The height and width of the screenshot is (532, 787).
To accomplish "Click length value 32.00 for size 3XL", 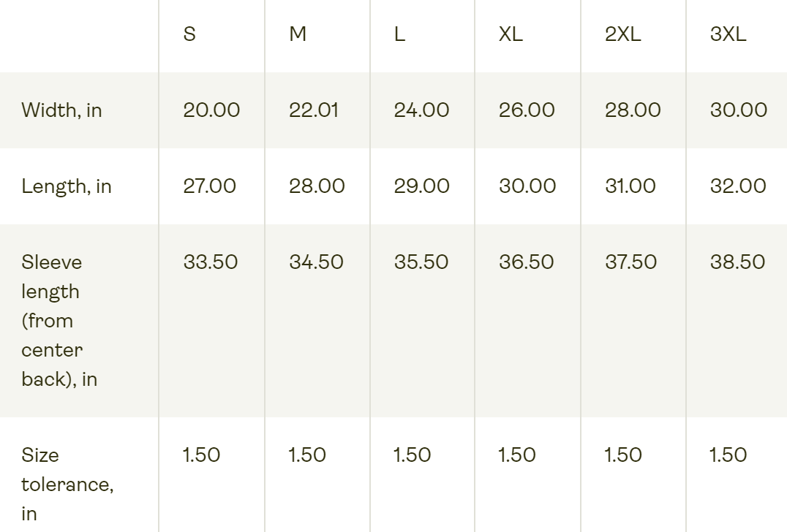I will (738, 186).
